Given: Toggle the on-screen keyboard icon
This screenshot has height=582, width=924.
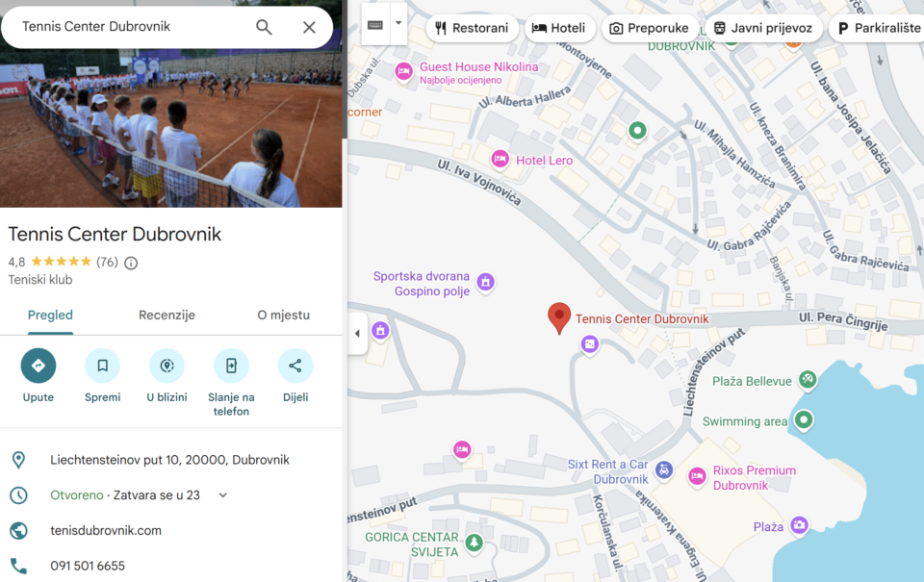Looking at the screenshot, I should pos(375,24).
